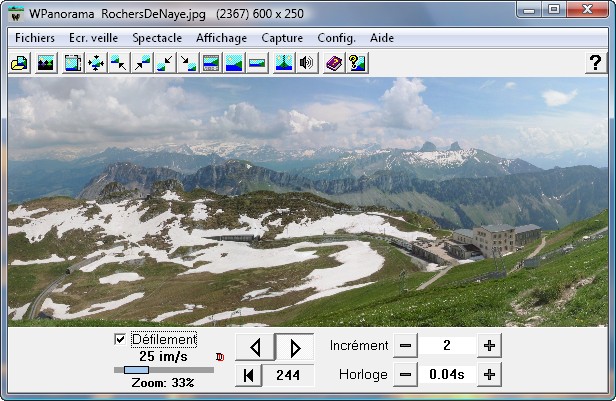Click the scrolling speed slider handle

click(136, 370)
